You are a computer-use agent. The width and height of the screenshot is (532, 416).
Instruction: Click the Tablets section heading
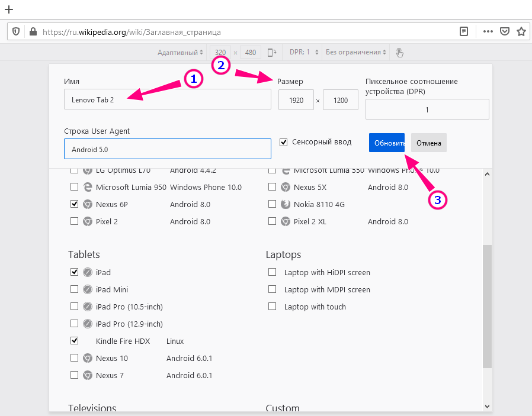point(84,254)
